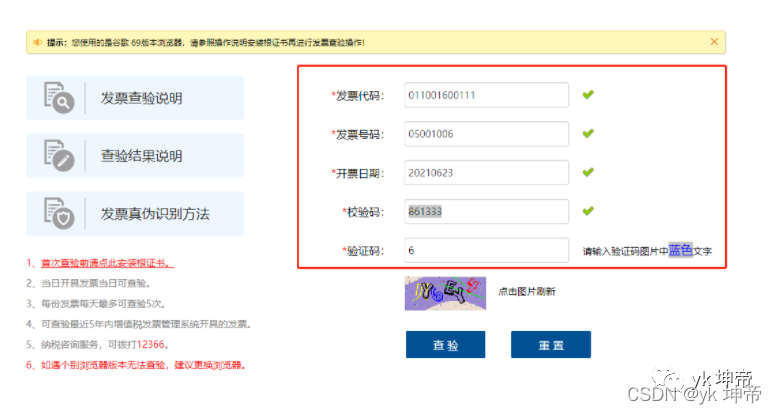Click note 当日开具发票当日可查验
Viewport: 777px width, 414px height.
(88, 283)
